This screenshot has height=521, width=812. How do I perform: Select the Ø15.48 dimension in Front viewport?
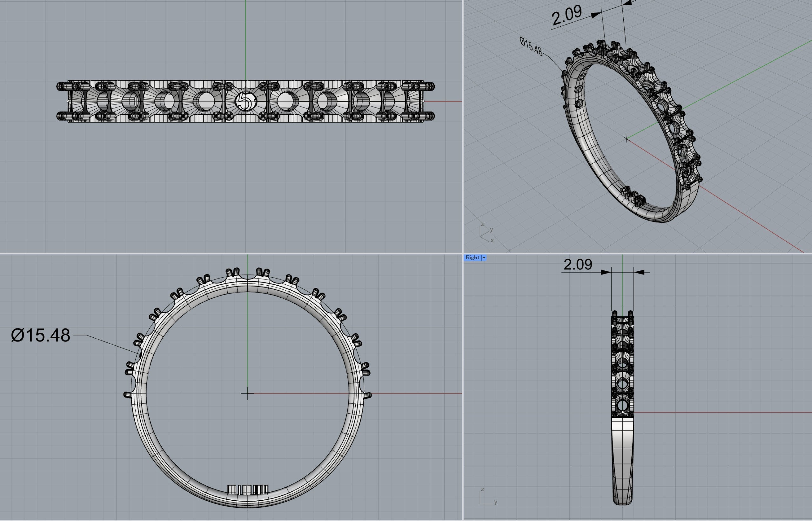(x=41, y=335)
